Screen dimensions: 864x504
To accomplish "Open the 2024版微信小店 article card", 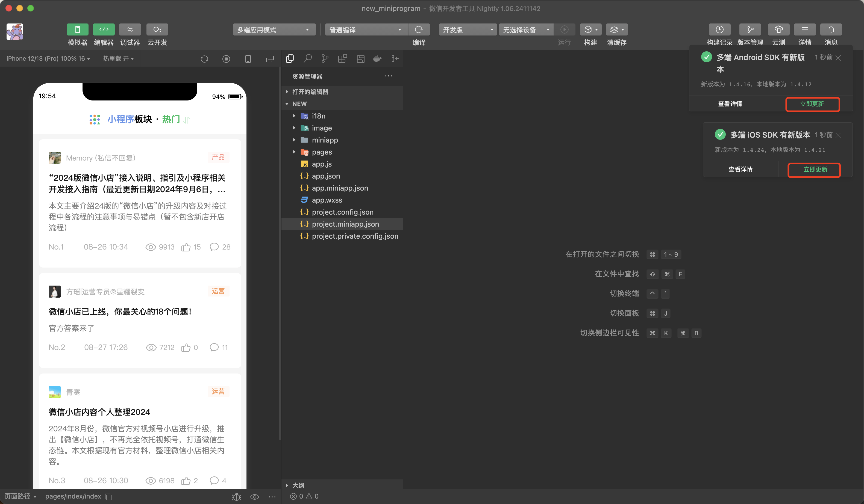I will pos(140,203).
